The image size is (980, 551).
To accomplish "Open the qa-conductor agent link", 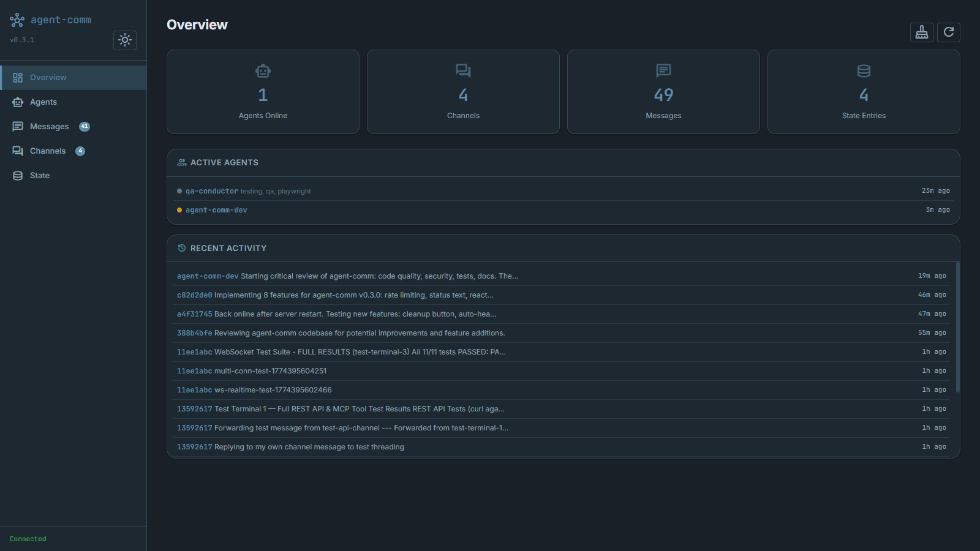I will [211, 190].
